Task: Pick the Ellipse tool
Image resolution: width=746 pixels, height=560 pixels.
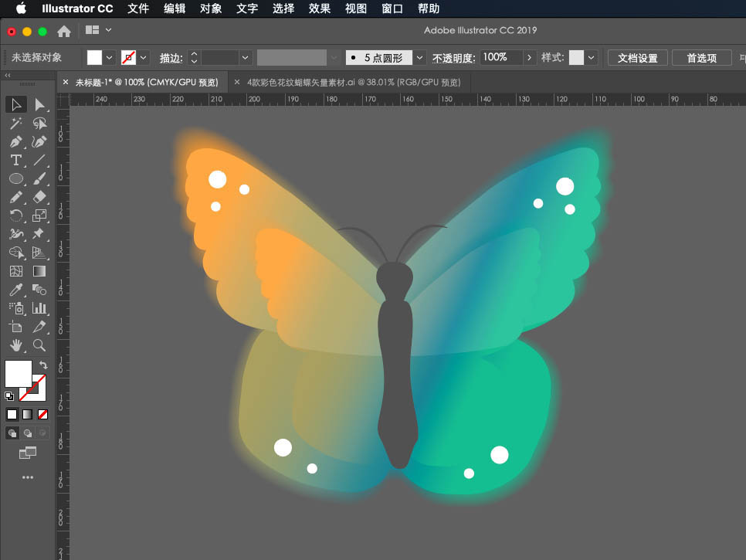Action: (x=16, y=179)
